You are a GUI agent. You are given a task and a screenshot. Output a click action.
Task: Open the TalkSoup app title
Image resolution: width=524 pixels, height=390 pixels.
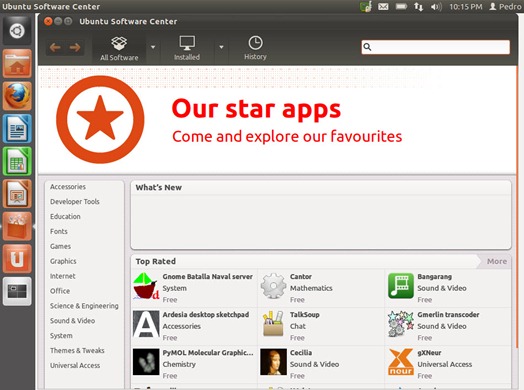(304, 315)
